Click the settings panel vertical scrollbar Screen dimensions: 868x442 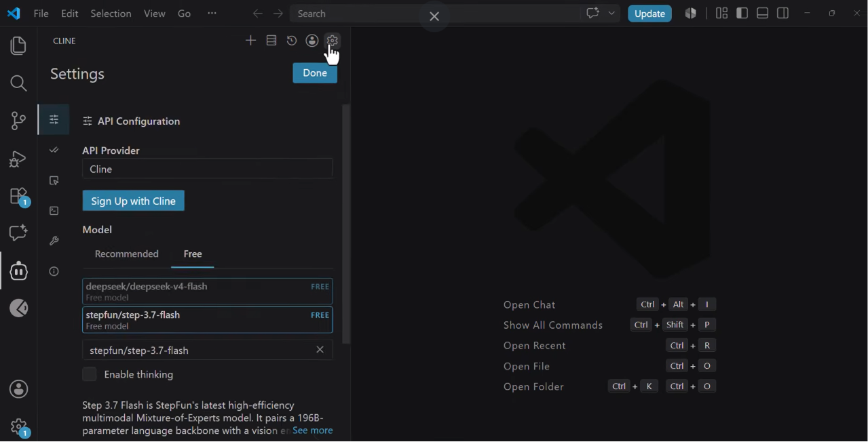point(346,224)
